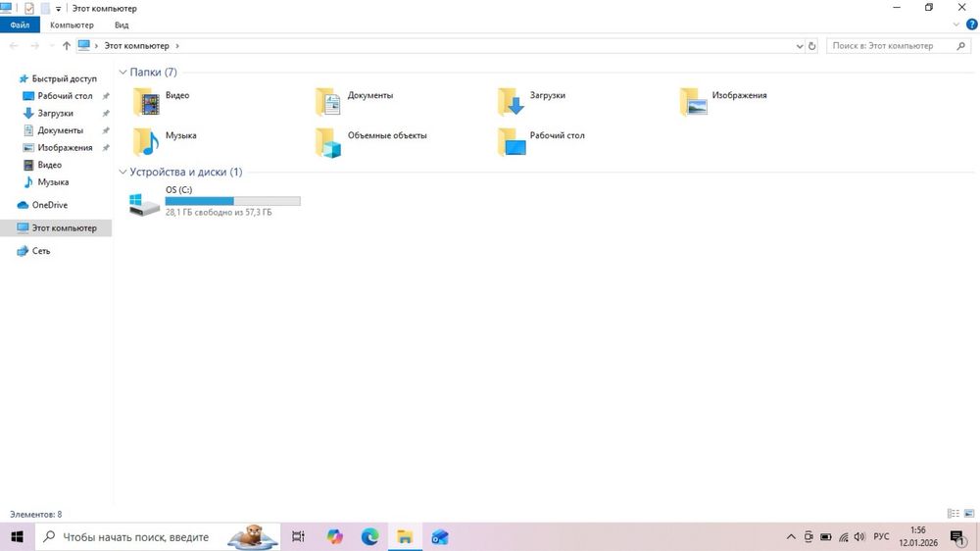The height and width of the screenshot is (551, 980).
Task: Show hidden system tray icons
Action: (791, 536)
